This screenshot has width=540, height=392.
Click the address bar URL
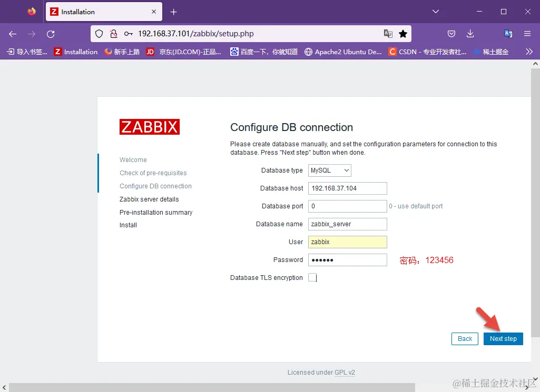point(195,34)
